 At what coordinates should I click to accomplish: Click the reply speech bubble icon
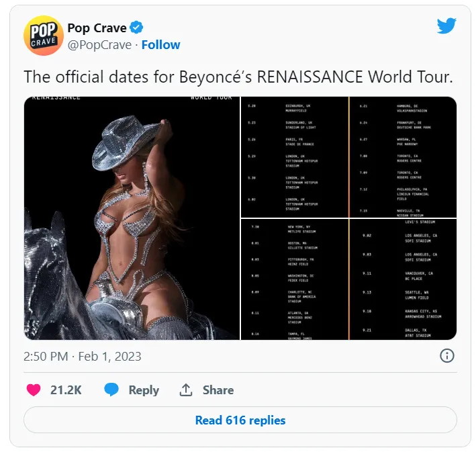tap(111, 390)
